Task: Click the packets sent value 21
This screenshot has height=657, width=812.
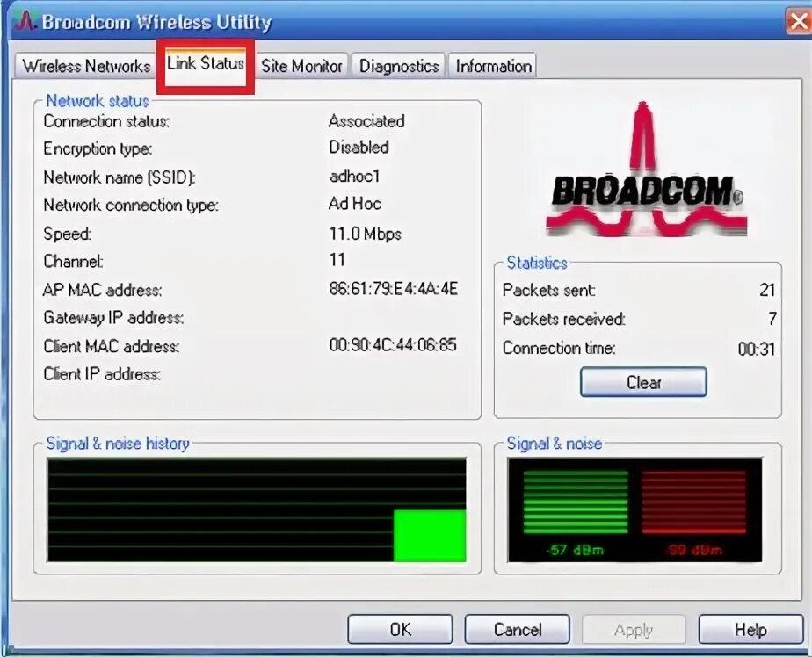Action: pyautogui.click(x=767, y=290)
